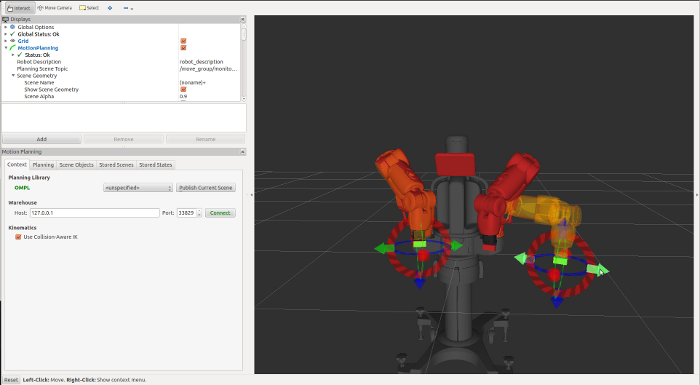Click the Reset button in the status bar
The height and width of the screenshot is (385, 700).
(x=11, y=380)
